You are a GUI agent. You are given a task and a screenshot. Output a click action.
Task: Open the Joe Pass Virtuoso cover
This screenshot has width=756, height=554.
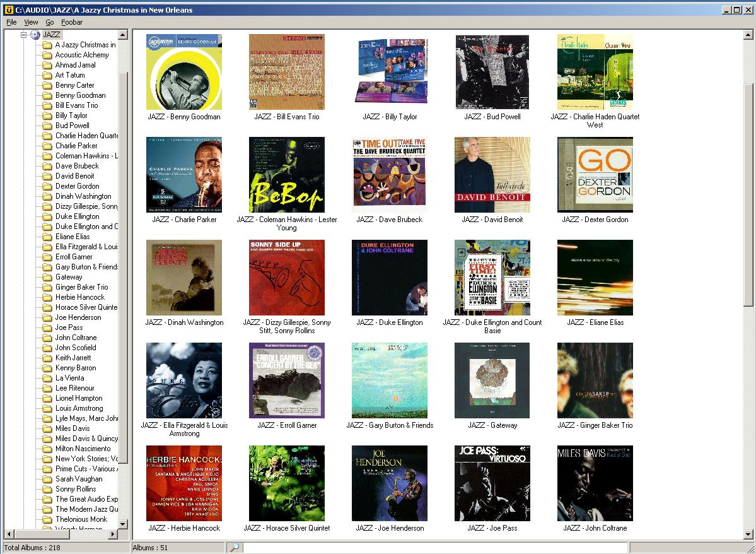click(x=492, y=483)
